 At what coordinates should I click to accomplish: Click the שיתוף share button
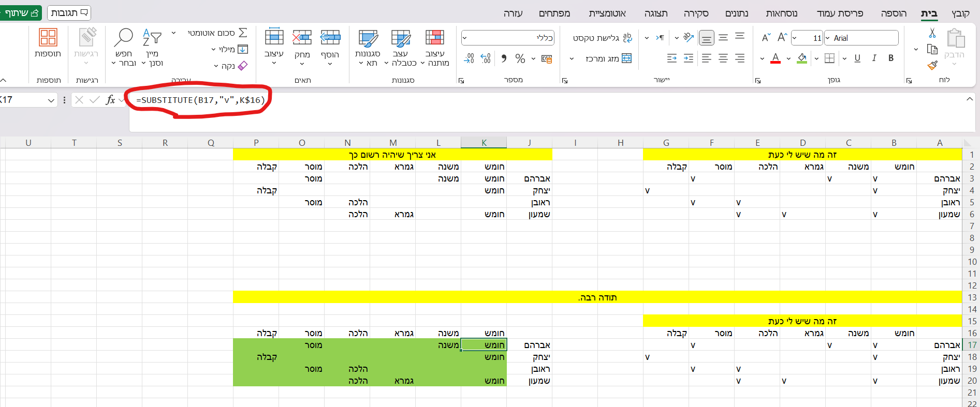[20, 13]
